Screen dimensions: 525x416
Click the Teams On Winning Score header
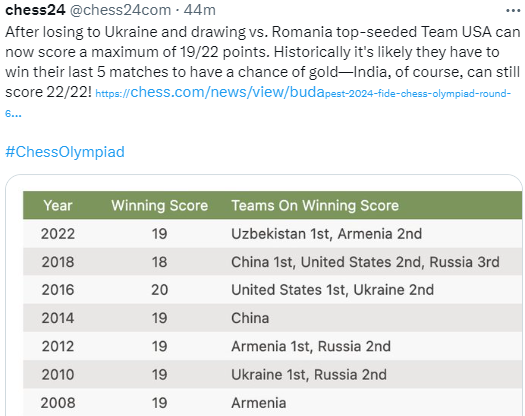click(315, 205)
